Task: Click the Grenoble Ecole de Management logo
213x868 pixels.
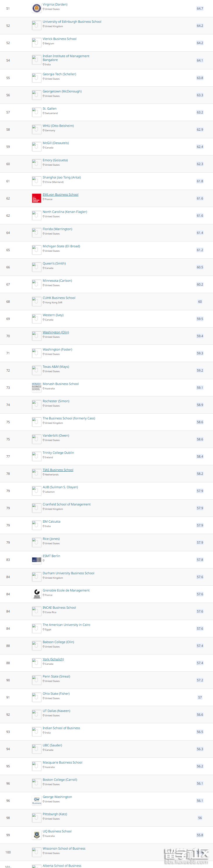Action: pyautogui.click(x=36, y=594)
